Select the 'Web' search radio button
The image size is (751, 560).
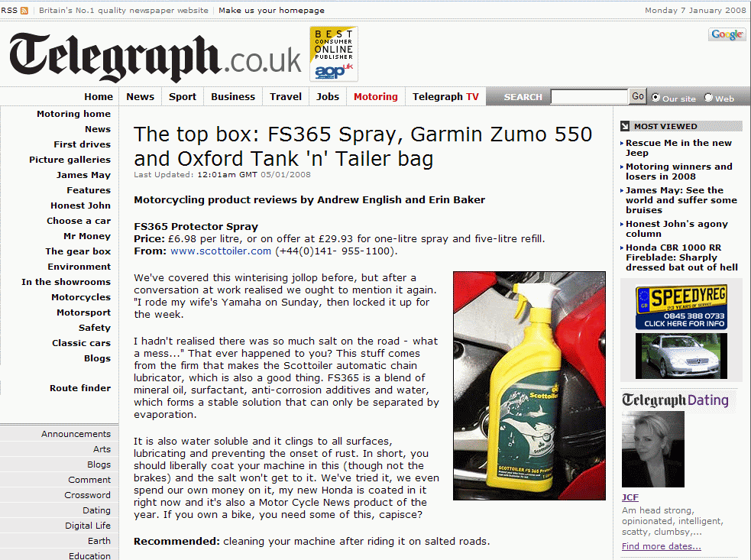(708, 98)
